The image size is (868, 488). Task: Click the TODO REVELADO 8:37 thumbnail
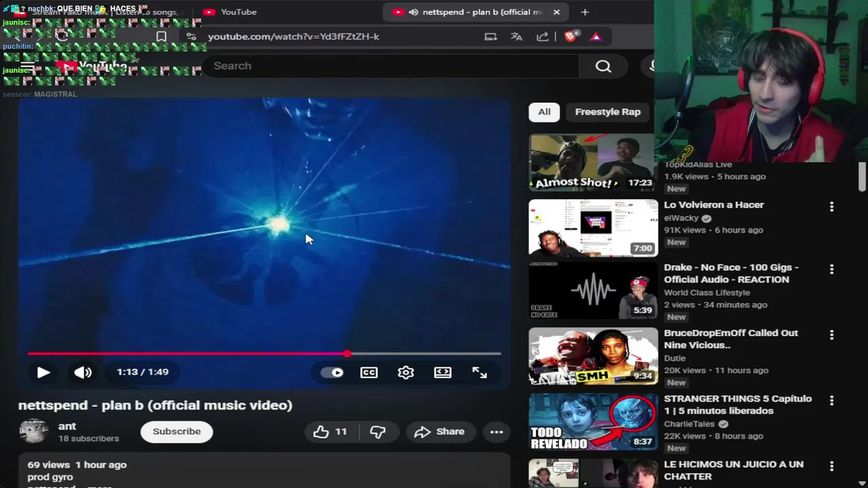(x=593, y=422)
